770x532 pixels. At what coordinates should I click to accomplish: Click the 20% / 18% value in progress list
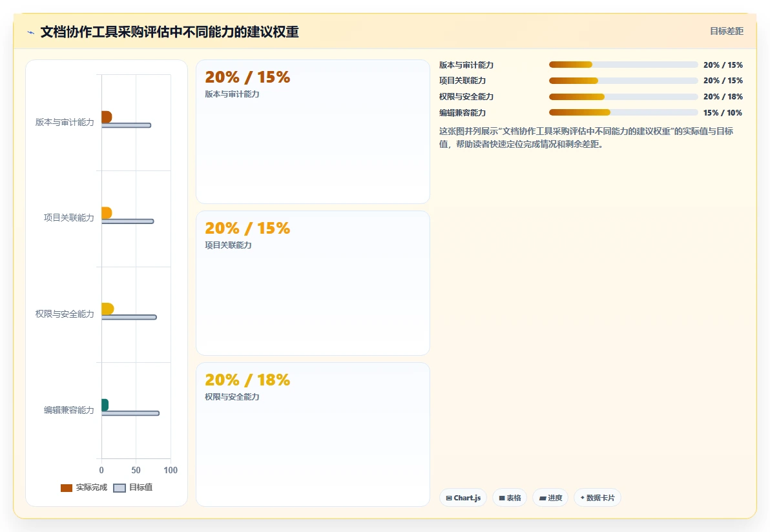pyautogui.click(x=723, y=97)
